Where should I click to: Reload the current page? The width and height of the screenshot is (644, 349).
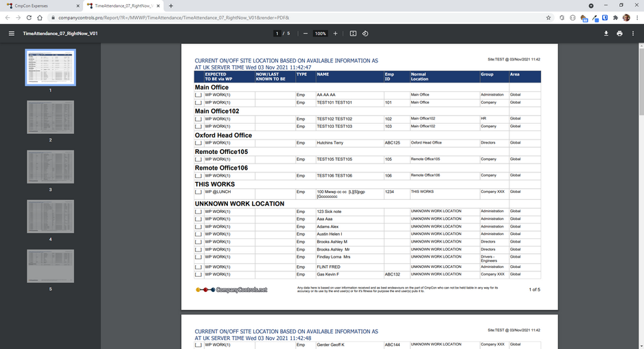pos(29,18)
